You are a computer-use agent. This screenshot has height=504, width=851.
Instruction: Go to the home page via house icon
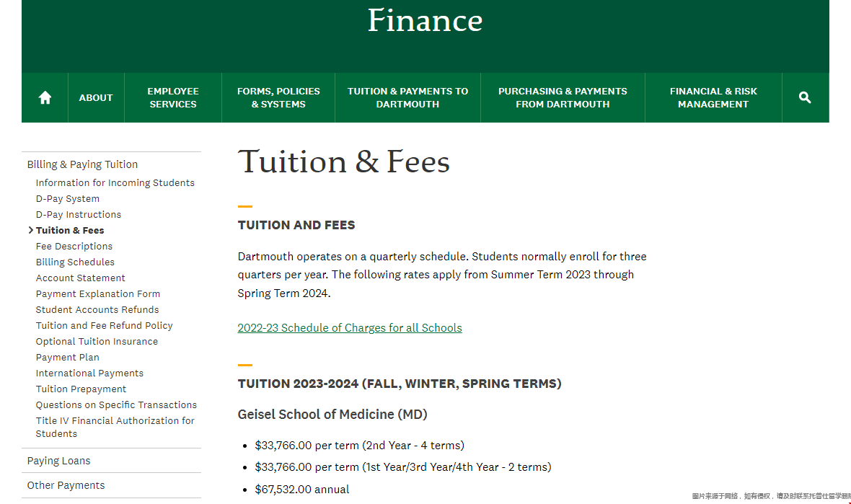[x=45, y=97]
